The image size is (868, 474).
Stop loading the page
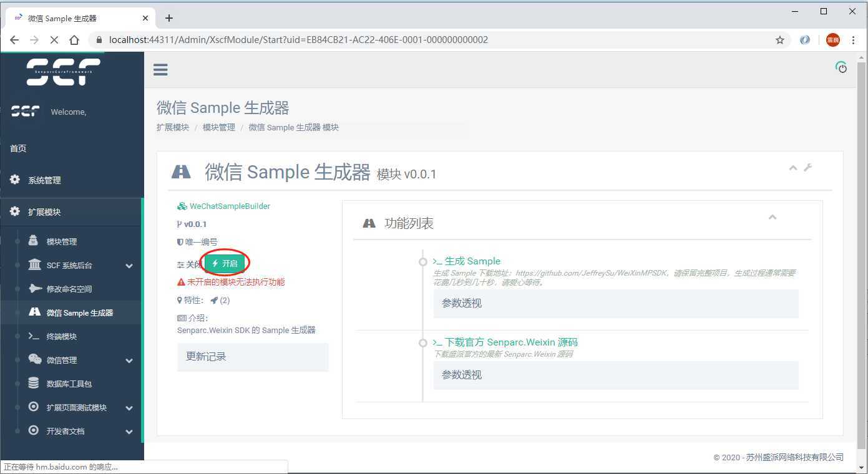click(54, 40)
